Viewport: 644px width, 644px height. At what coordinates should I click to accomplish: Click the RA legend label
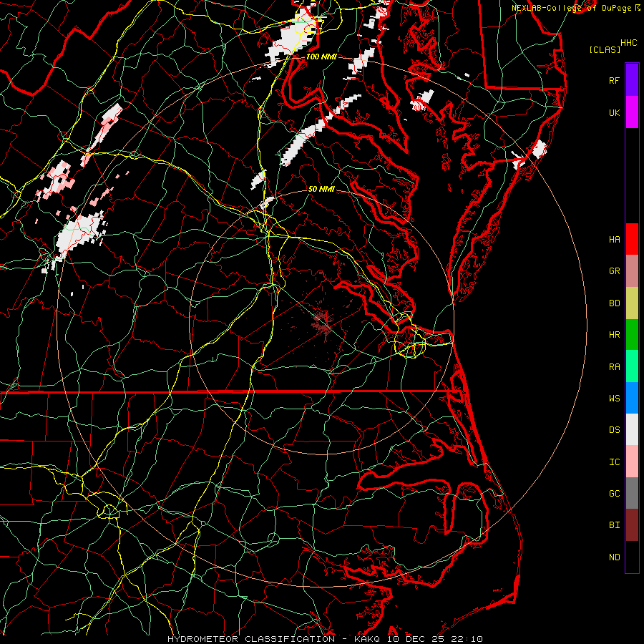tap(614, 366)
